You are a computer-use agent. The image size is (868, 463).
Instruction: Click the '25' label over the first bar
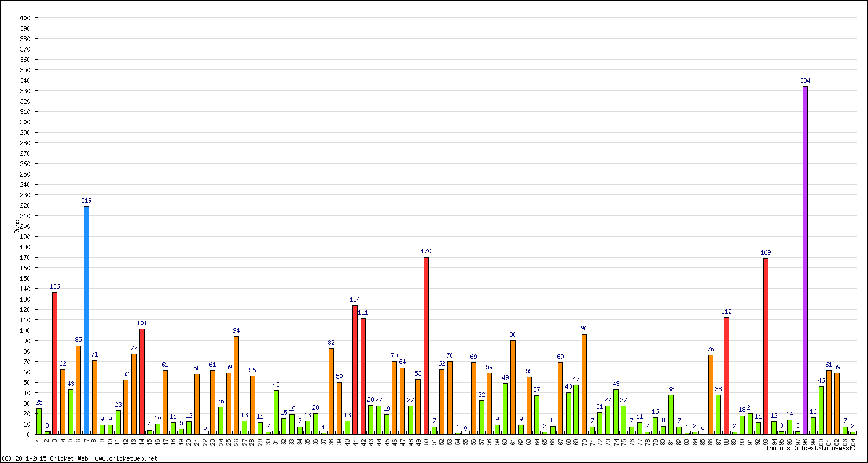coord(39,402)
